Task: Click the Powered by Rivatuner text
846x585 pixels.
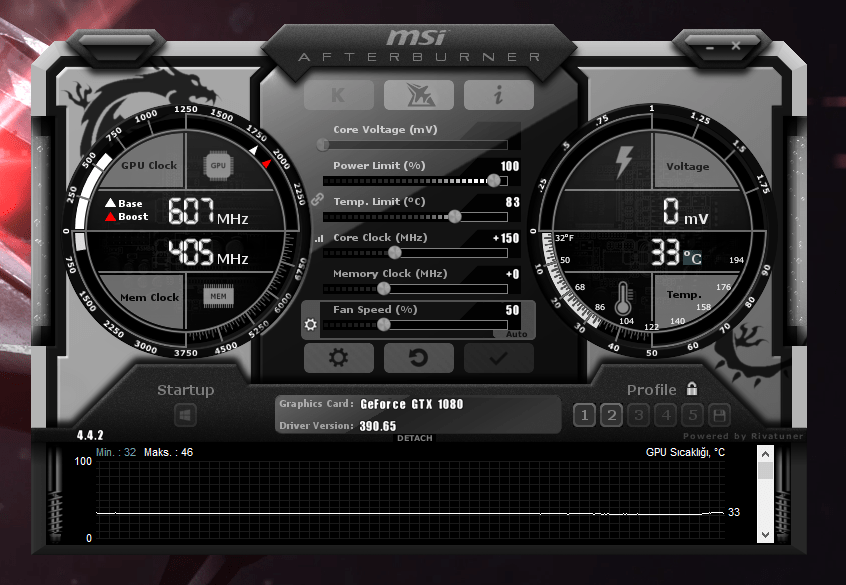Action: click(x=743, y=436)
